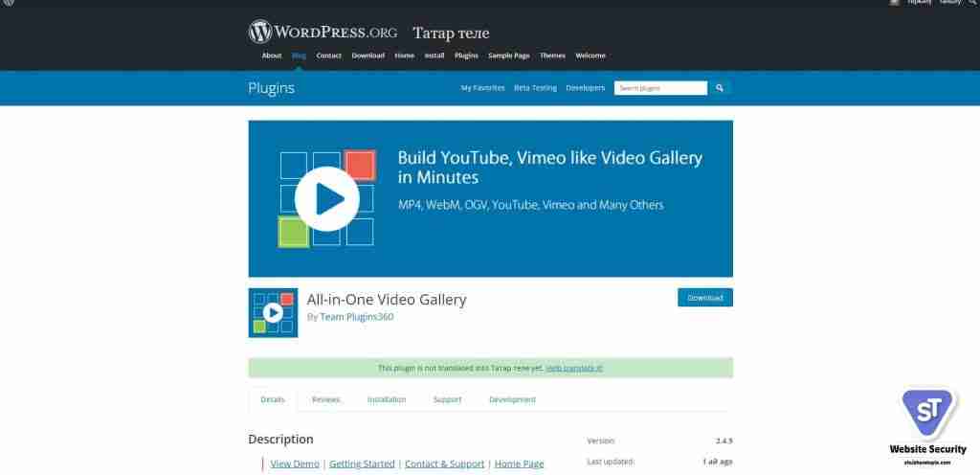980x475 pixels.
Task: Open Sample Page in the navigation
Action: (x=509, y=56)
